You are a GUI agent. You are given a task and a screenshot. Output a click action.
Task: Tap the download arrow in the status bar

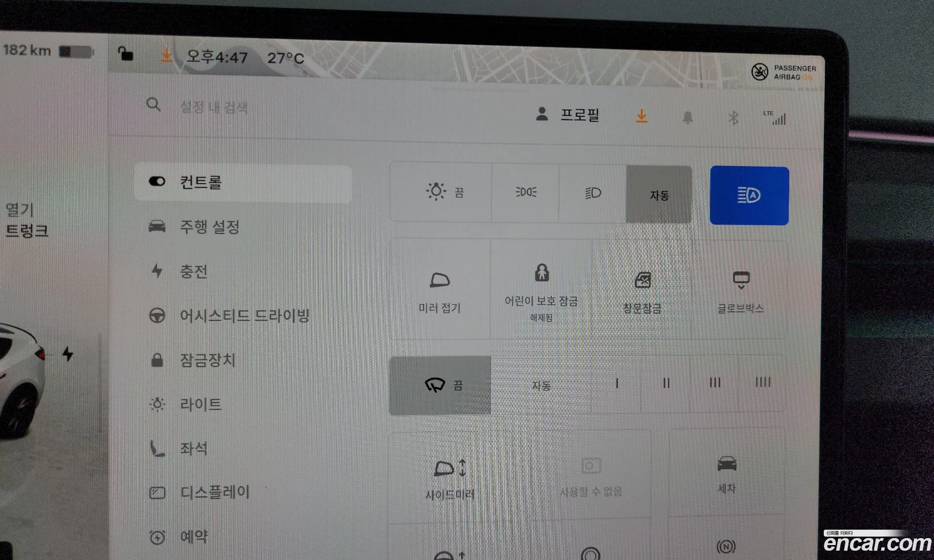(x=166, y=56)
